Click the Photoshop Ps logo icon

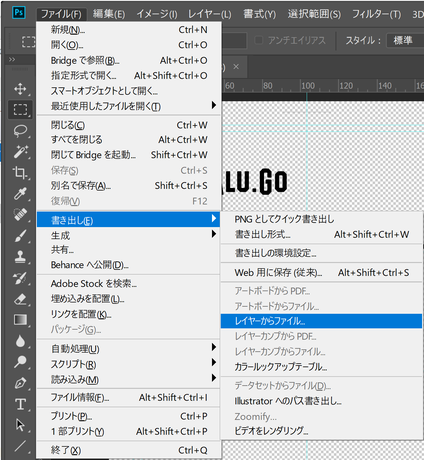click(x=19, y=13)
